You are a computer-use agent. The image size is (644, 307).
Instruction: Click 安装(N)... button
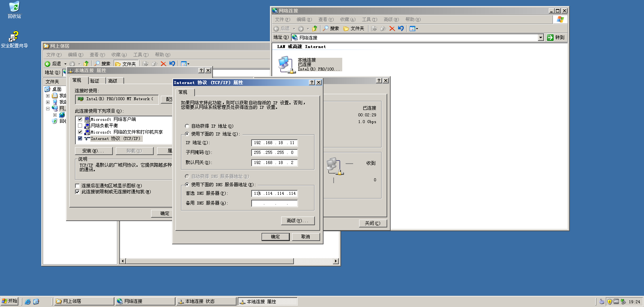(x=94, y=151)
